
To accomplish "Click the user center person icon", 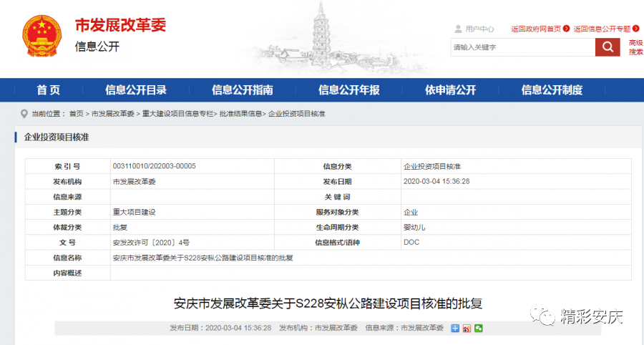I will 458,29.
